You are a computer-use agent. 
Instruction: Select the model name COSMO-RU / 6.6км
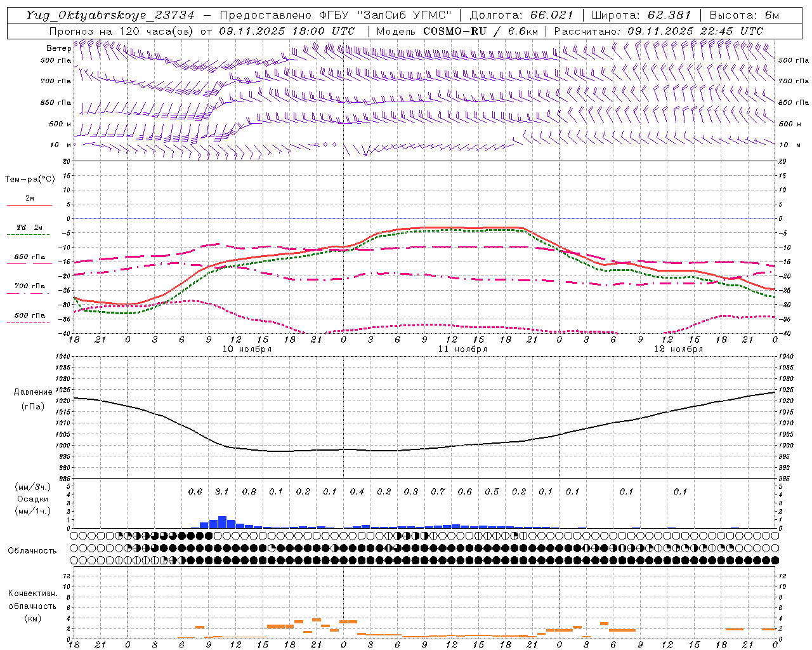point(480,31)
